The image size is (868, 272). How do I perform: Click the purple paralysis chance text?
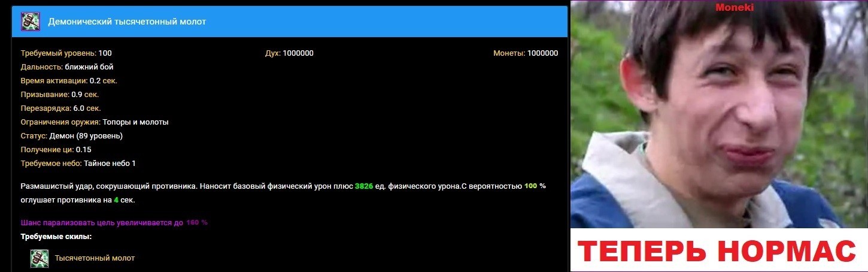tap(114, 222)
